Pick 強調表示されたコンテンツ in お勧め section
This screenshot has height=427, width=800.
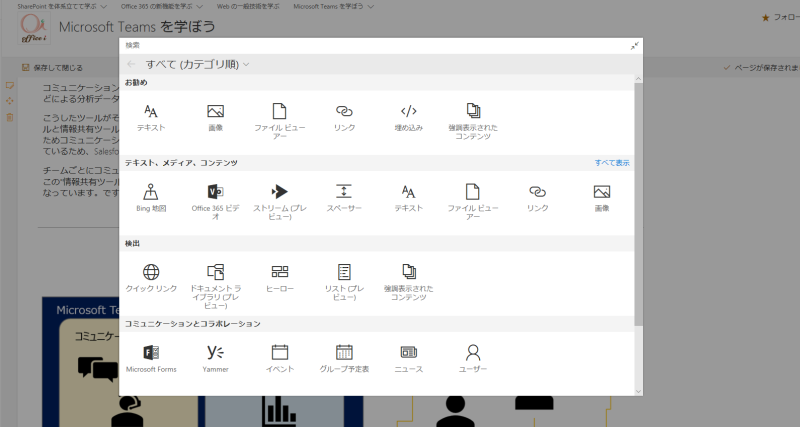click(473, 121)
